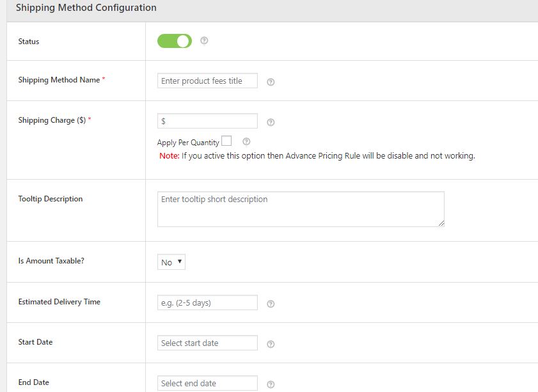538x392 pixels.
Task: Click the 'End Date' label
Action: coord(34,382)
